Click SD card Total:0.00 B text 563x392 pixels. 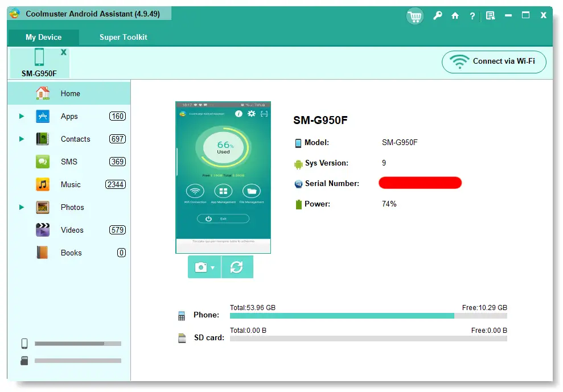click(248, 330)
